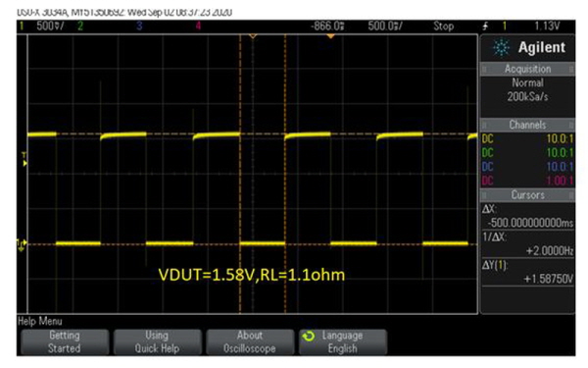588x368 pixels.
Task: Click the trigger rising-edge icon in status bar
Action: (x=486, y=26)
